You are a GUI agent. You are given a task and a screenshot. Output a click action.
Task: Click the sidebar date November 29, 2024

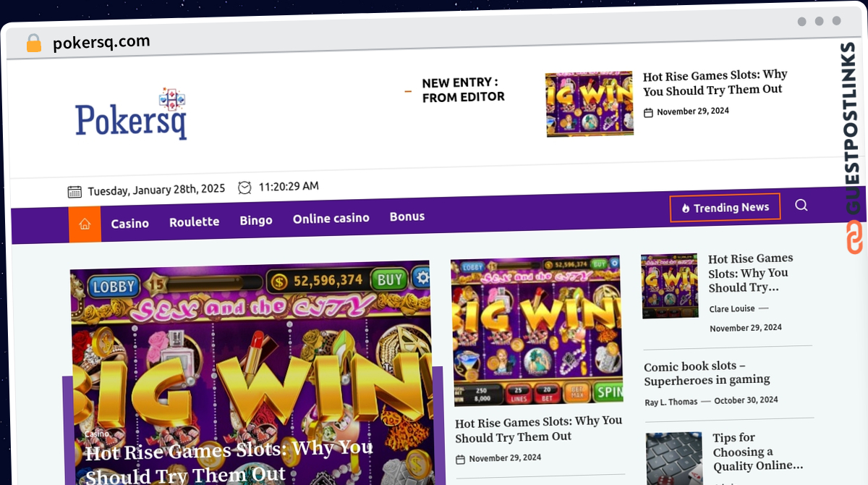pyautogui.click(x=746, y=328)
